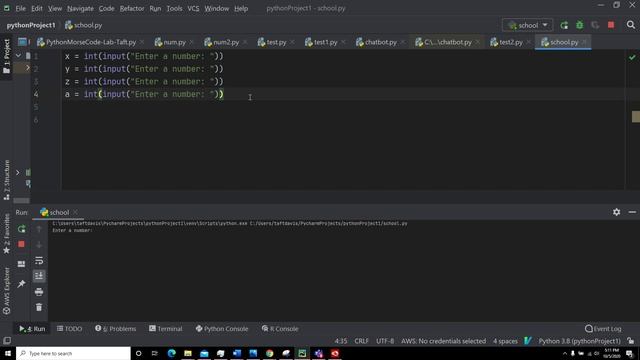Screen dimensions: 640x360
Task: Move up the stack trace arrow
Action: click(39, 229)
